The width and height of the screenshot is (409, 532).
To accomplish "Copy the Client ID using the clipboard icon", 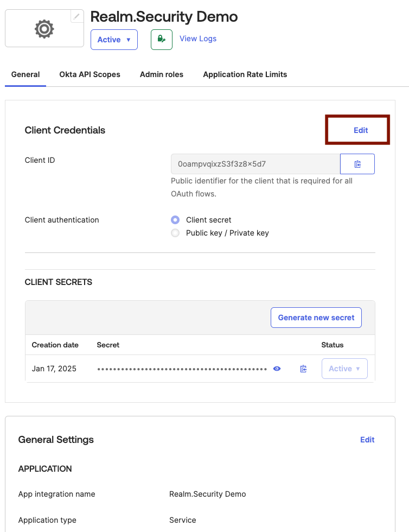I will point(357,163).
